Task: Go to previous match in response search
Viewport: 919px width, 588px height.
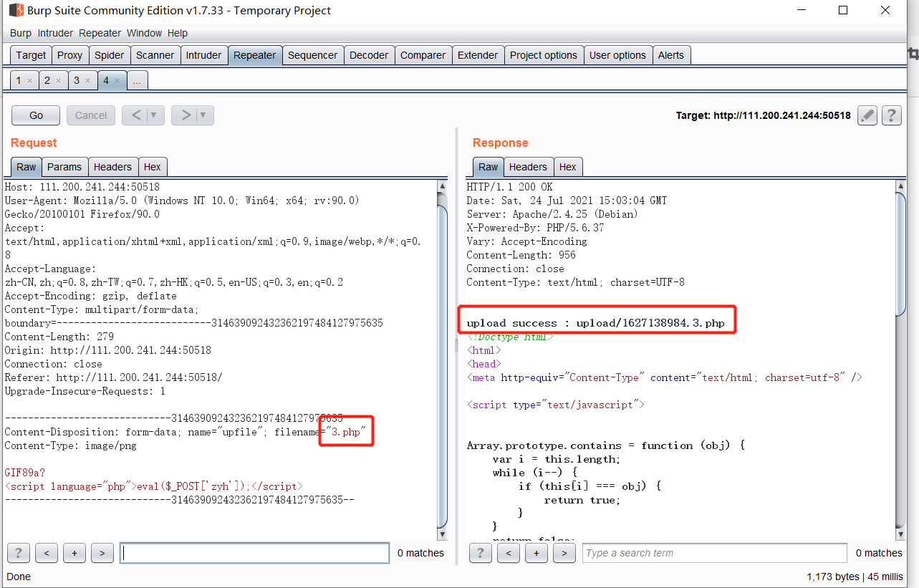Action: point(509,553)
